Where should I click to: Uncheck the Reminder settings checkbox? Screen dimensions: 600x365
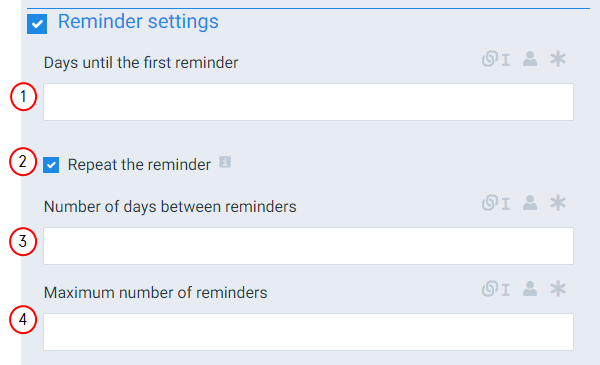pos(37,24)
